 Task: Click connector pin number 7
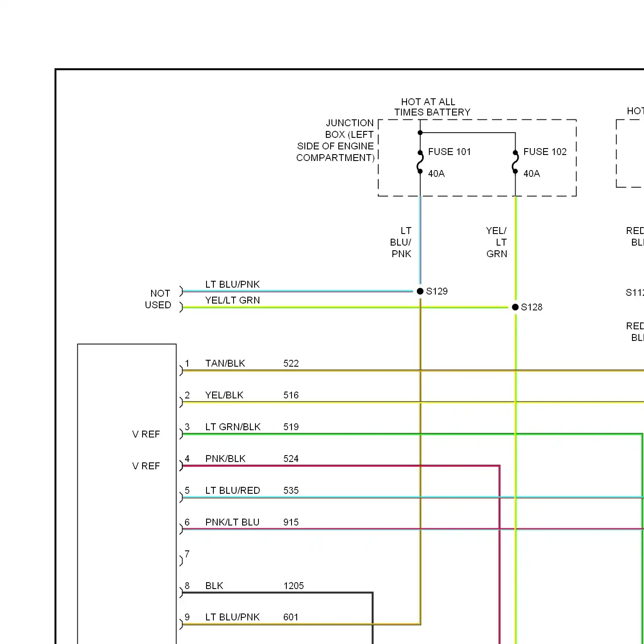[x=187, y=554]
